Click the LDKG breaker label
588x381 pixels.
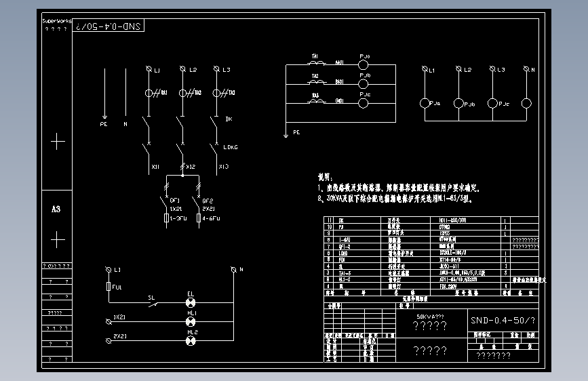pos(231,147)
